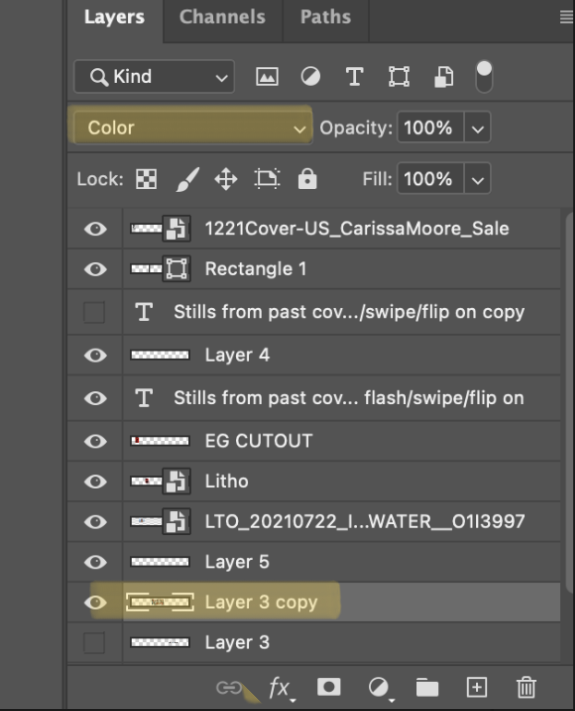Prevent artboard auto-nesting lock icon

click(x=267, y=179)
